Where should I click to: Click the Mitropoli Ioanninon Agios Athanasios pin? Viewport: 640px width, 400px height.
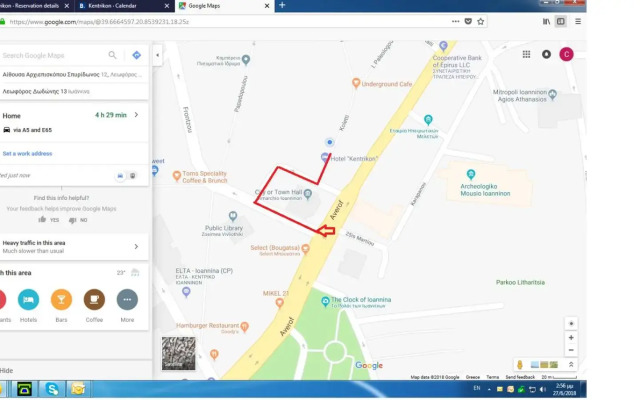553,94
